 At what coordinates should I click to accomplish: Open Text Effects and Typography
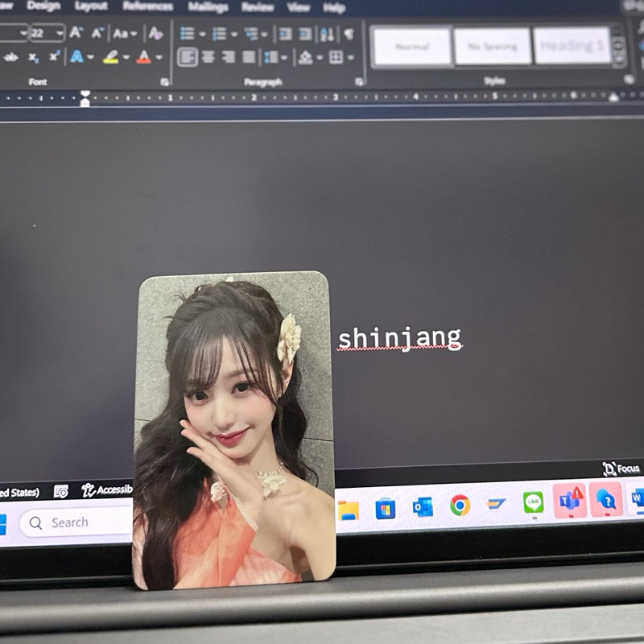(x=76, y=56)
